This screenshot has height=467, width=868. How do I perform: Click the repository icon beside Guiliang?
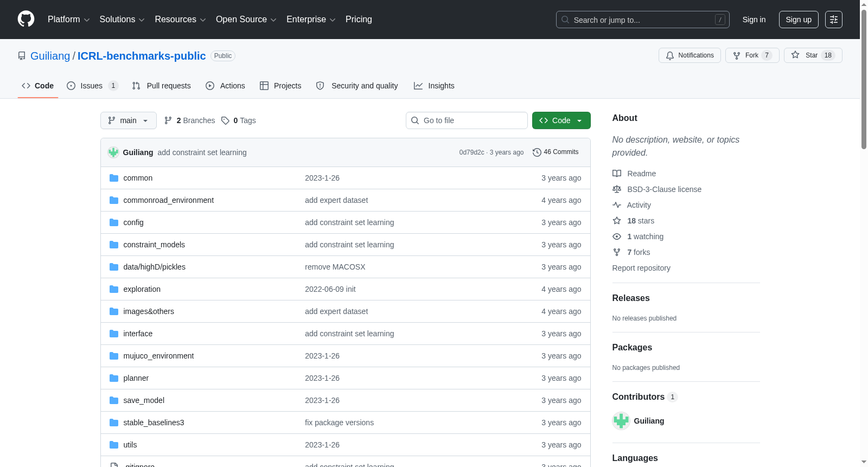click(x=22, y=56)
